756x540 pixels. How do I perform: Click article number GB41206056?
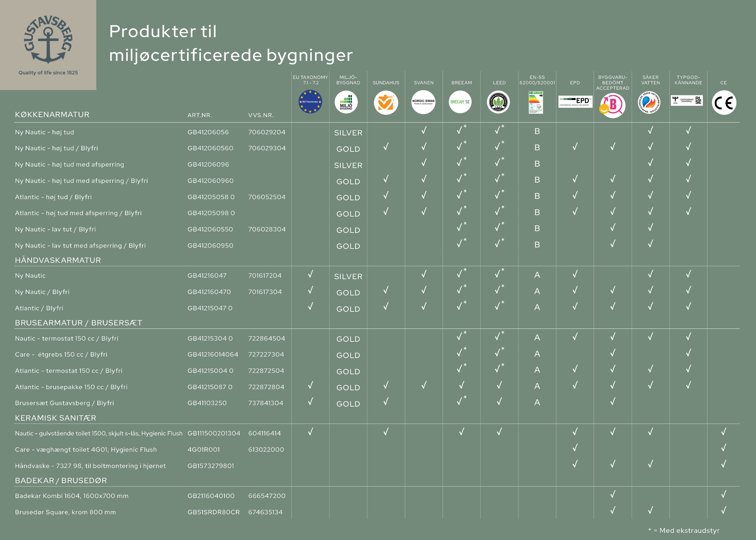(208, 132)
